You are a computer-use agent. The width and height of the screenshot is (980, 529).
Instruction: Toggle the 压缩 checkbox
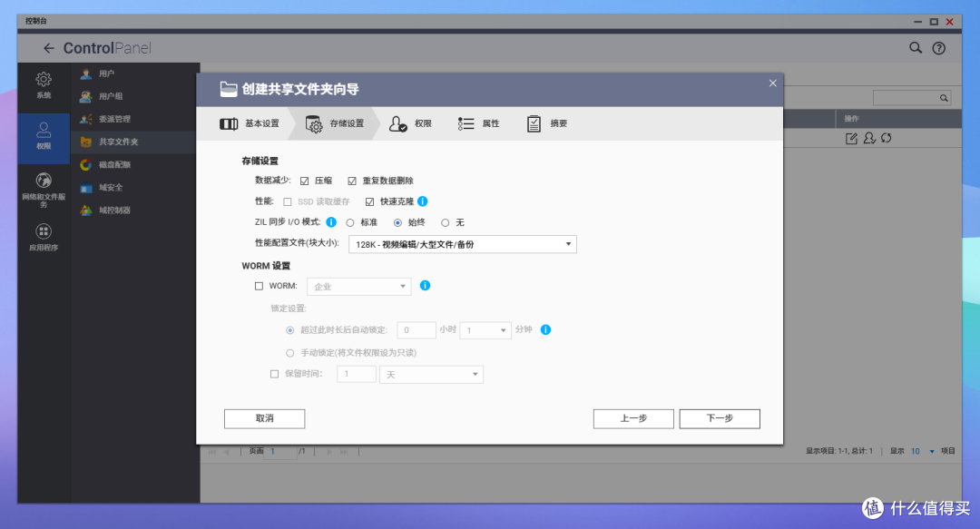pos(304,181)
